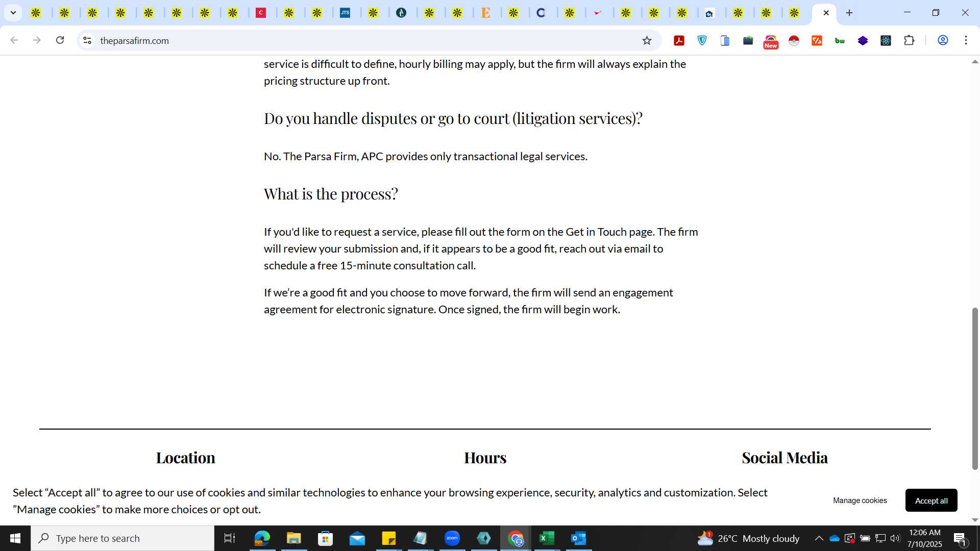Click the taskbar search box
This screenshot has width=980, height=551.
122,538
